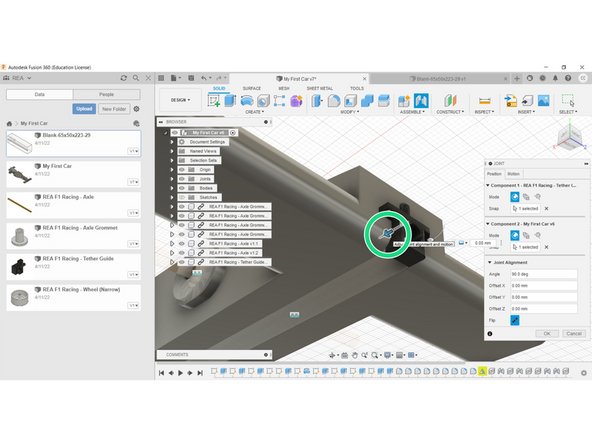
Task: Select the Press Pull tool
Action: (317, 101)
